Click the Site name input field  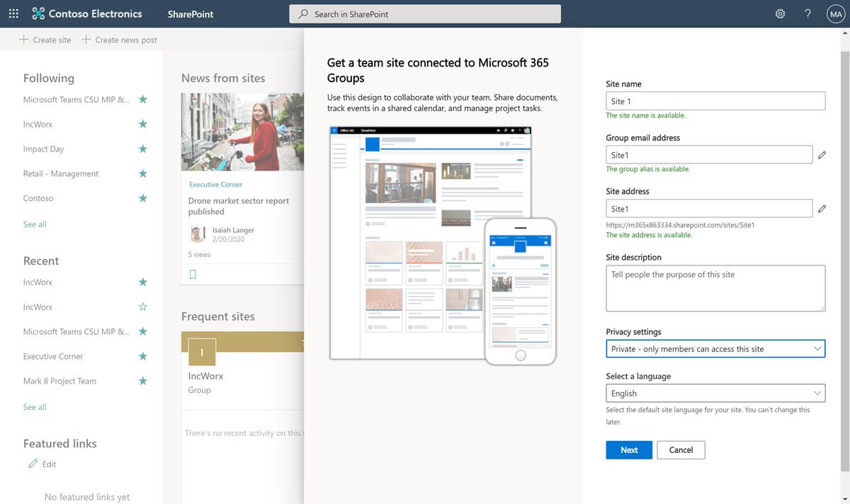point(715,101)
